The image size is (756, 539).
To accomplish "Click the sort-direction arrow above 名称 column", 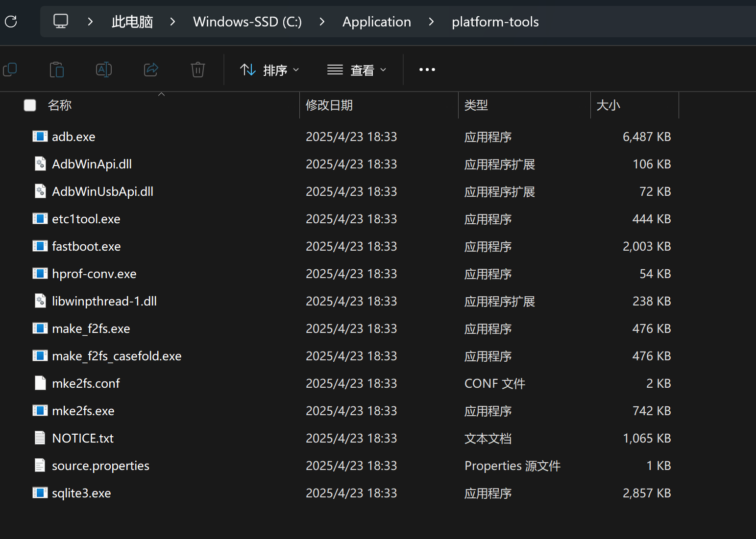I will pyautogui.click(x=161, y=94).
